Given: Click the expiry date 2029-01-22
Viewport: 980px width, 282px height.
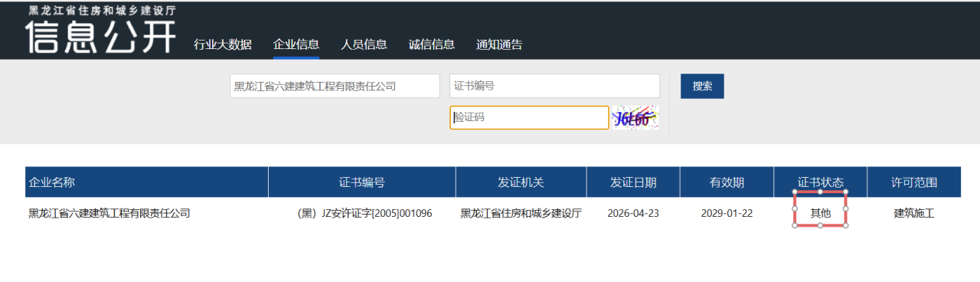Looking at the screenshot, I should [727, 213].
